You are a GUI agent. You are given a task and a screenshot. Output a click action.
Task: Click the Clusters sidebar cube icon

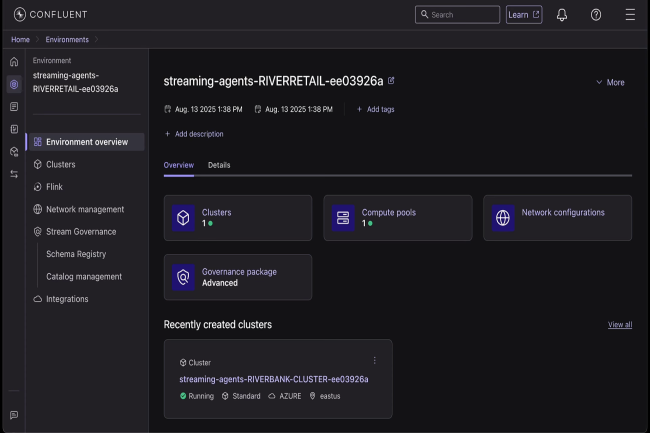[38, 164]
